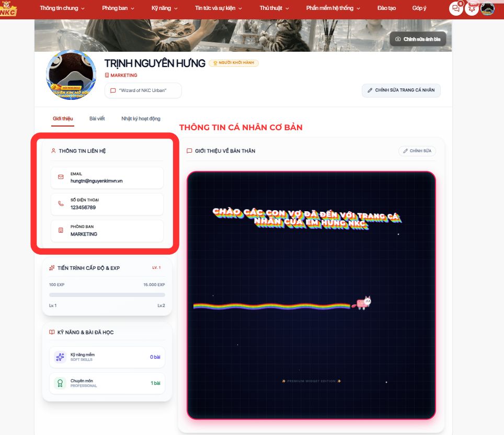Click Chỉnh sửa for Giới thiệu về bản thân
This screenshot has width=504, height=435.
[417, 151]
